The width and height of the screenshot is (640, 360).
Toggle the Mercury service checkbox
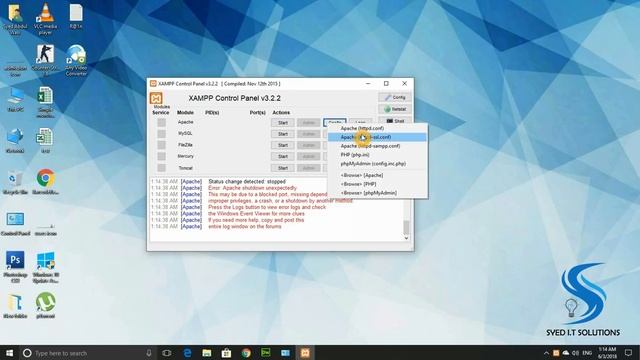162,156
